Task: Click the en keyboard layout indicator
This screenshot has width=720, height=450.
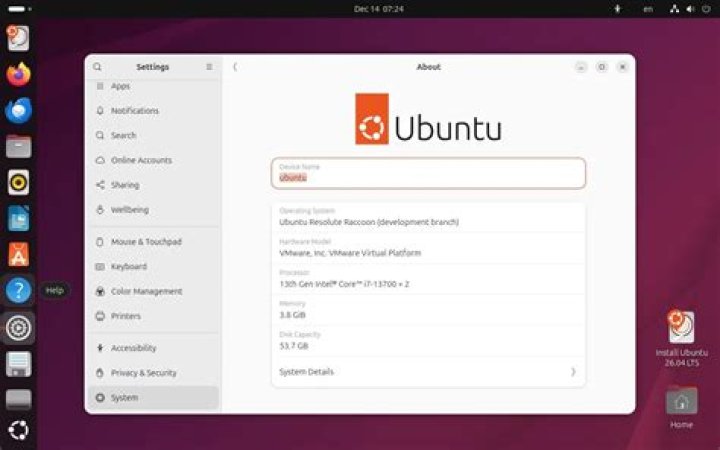Action: tap(648, 9)
